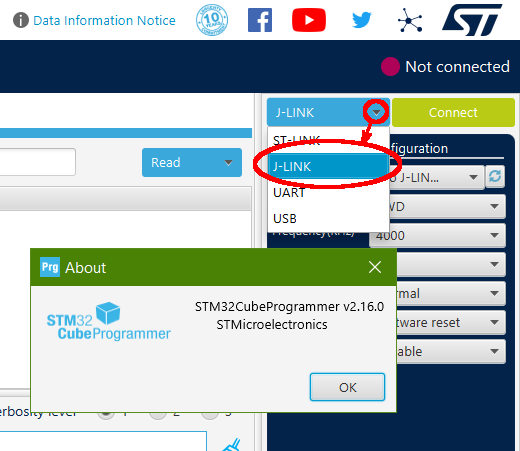Click the broom clear log icon

pyautogui.click(x=232, y=445)
